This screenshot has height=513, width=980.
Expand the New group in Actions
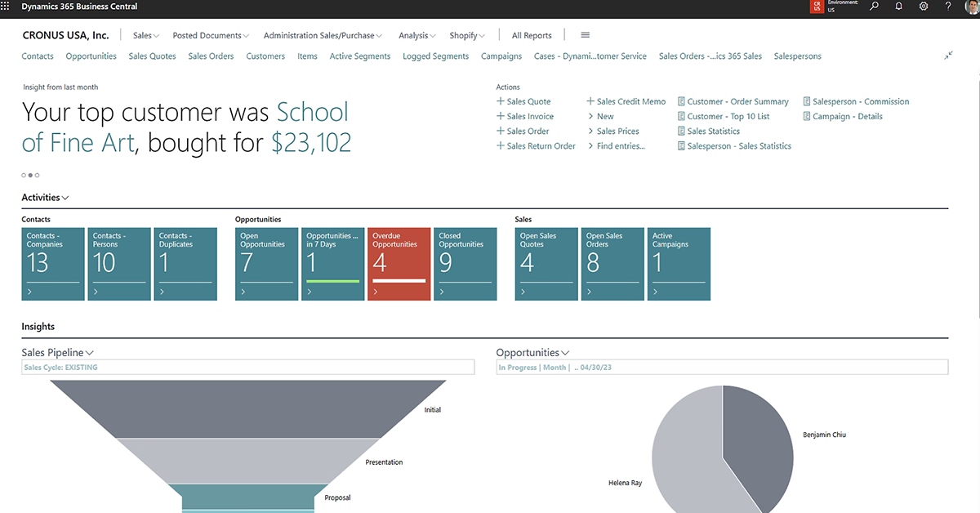coord(600,116)
